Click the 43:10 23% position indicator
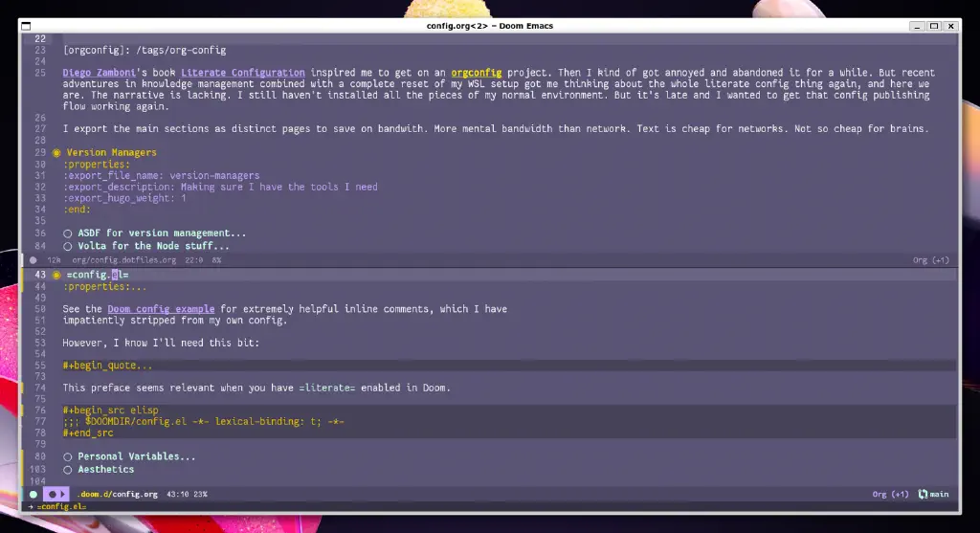The width and height of the screenshot is (980, 533). pos(187,495)
